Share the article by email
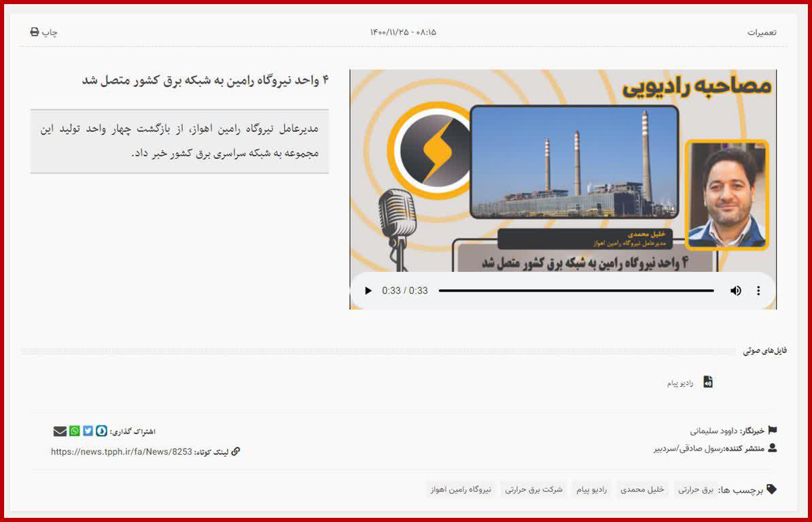This screenshot has width=812, height=522. [60, 431]
